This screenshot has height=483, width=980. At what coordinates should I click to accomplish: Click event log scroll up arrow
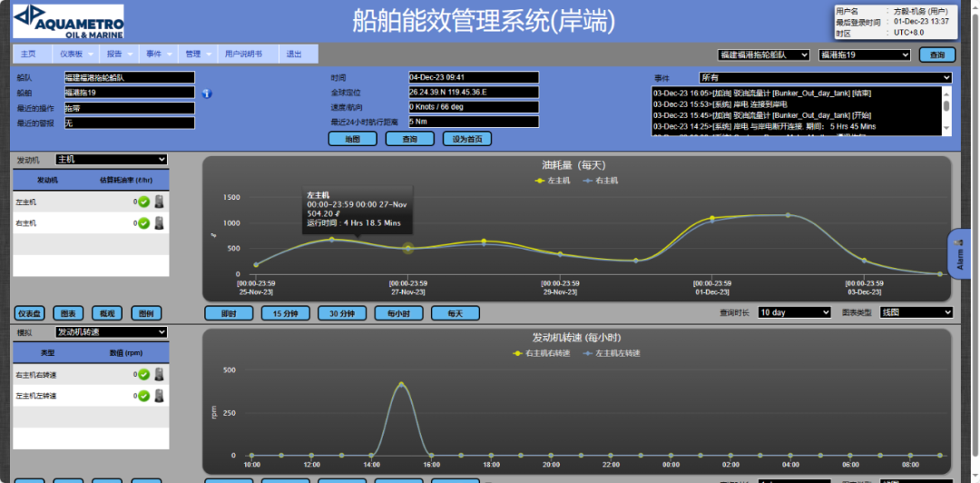pyautogui.click(x=946, y=92)
